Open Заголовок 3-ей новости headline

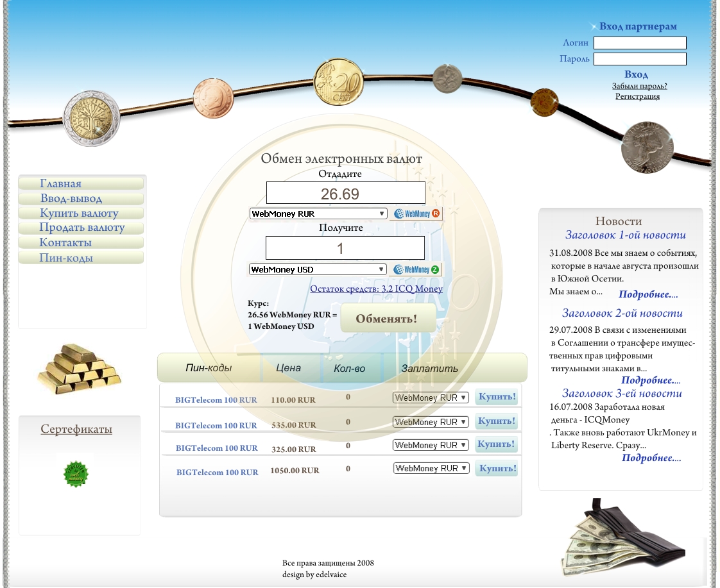pyautogui.click(x=622, y=393)
